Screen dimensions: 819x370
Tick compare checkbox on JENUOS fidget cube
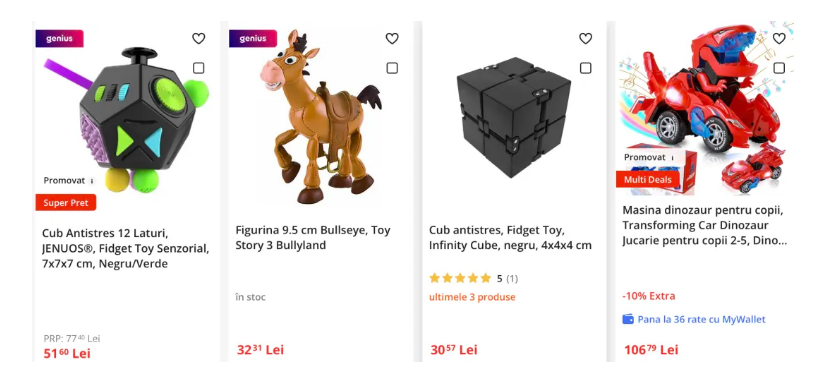point(198,68)
